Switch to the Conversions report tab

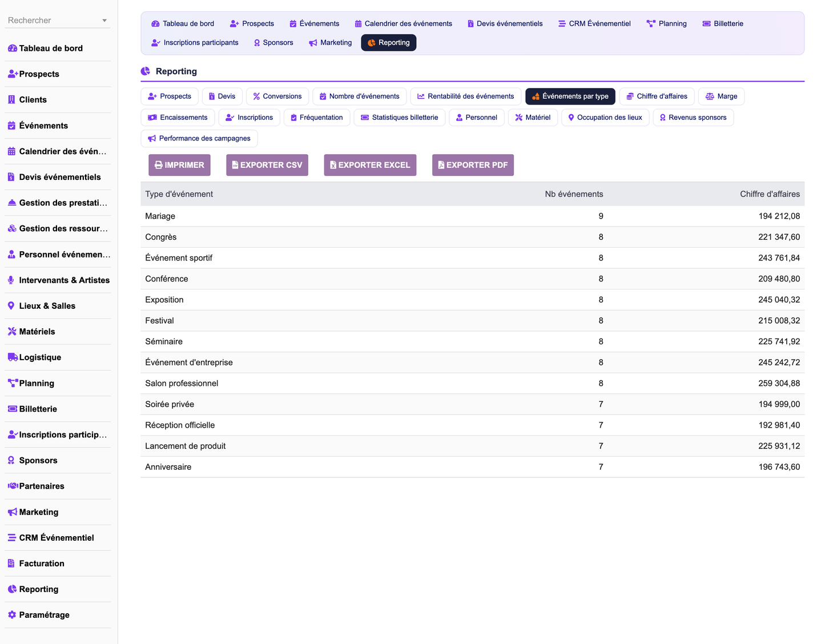277,96
